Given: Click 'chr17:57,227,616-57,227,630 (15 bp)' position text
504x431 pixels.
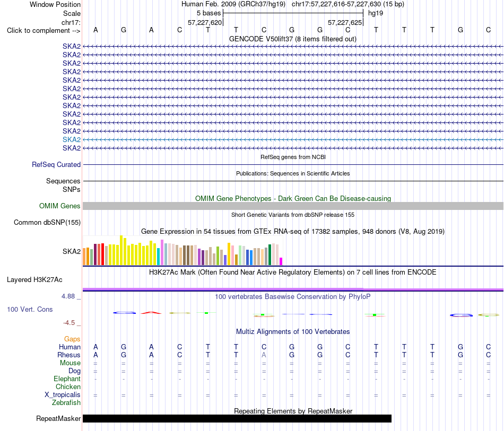Looking at the screenshot, I should [x=348, y=4].
